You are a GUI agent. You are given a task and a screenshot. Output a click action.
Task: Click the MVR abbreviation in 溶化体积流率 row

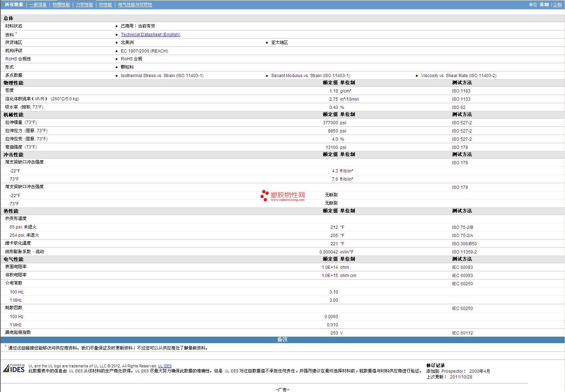[x=40, y=99]
